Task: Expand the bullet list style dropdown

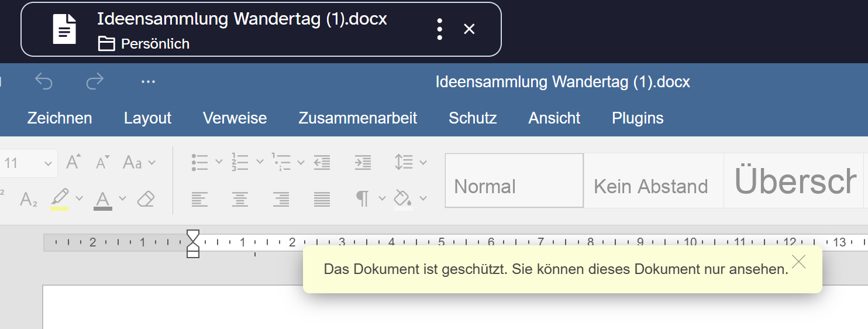Action: 219,162
